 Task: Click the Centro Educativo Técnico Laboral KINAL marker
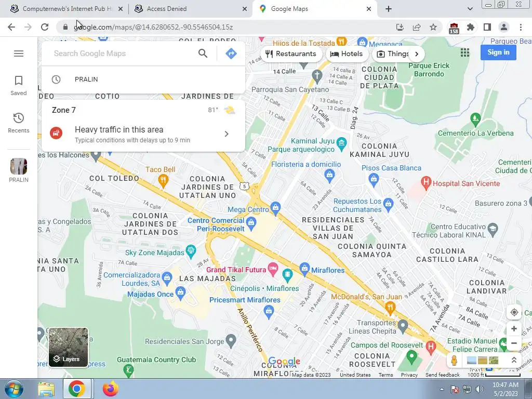click(x=493, y=229)
